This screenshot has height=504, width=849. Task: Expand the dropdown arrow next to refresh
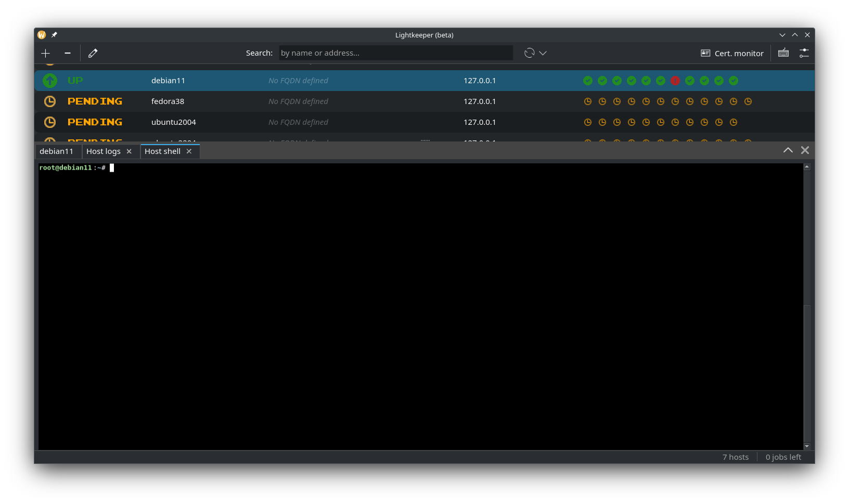[543, 53]
